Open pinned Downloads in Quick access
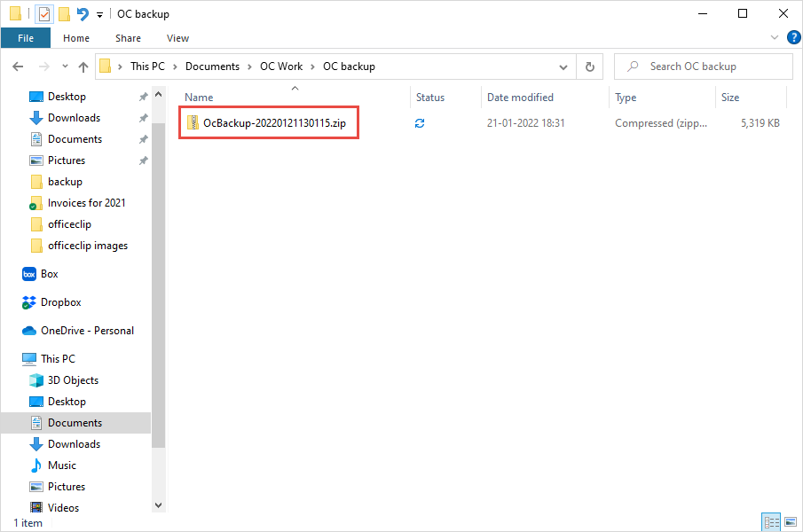803x532 pixels. (x=74, y=118)
